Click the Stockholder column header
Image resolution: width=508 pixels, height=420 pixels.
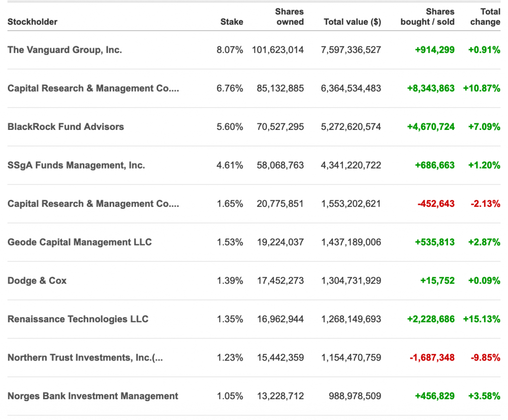(x=32, y=22)
